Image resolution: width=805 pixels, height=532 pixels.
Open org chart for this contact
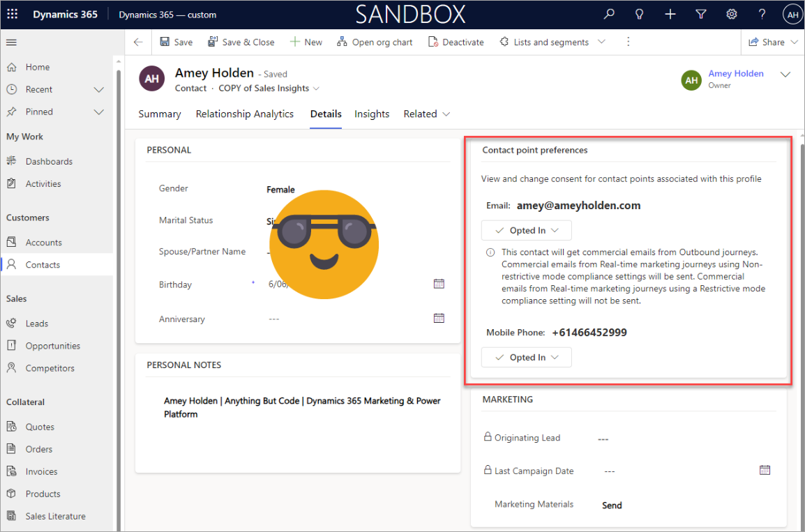[x=375, y=42]
